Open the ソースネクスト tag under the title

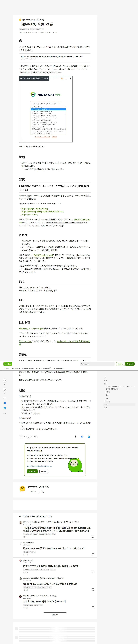click(38, 29)
